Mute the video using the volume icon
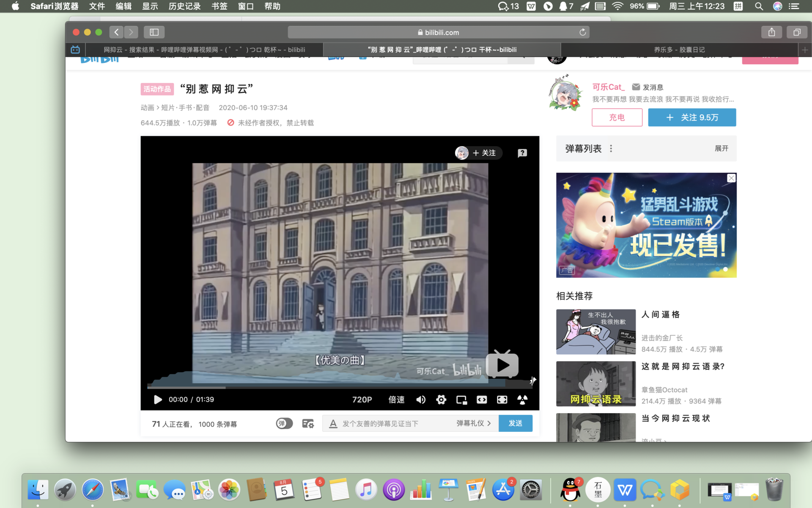The height and width of the screenshot is (508, 812). [421, 400]
